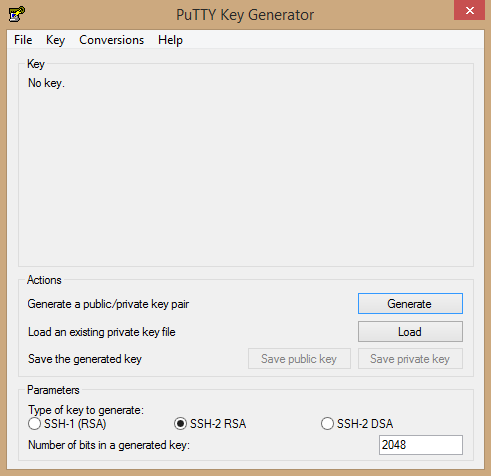
Task: Click 'Generate a public/private key pair' label
Action: [108, 304]
